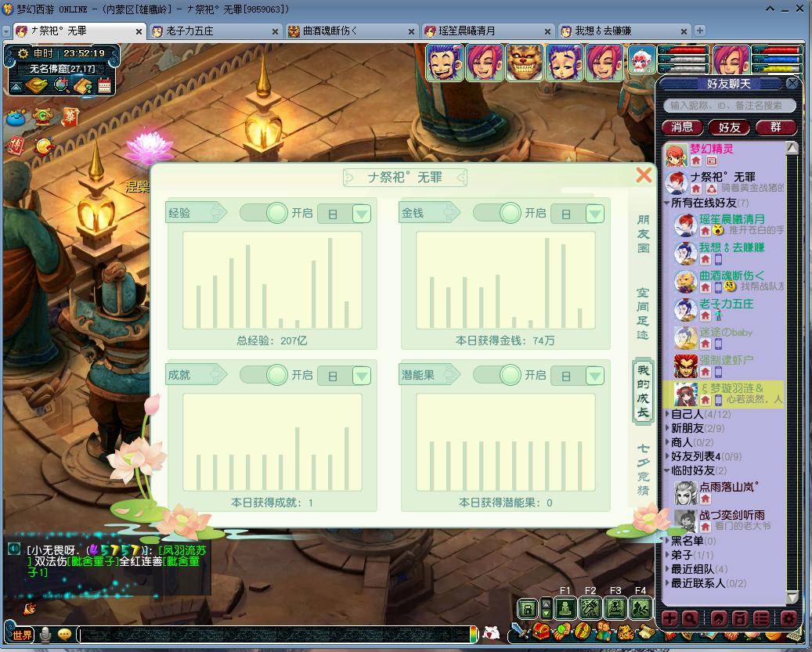This screenshot has height=652, width=812.
Task: Open the red calendar activities icon
Action: pos(105,85)
